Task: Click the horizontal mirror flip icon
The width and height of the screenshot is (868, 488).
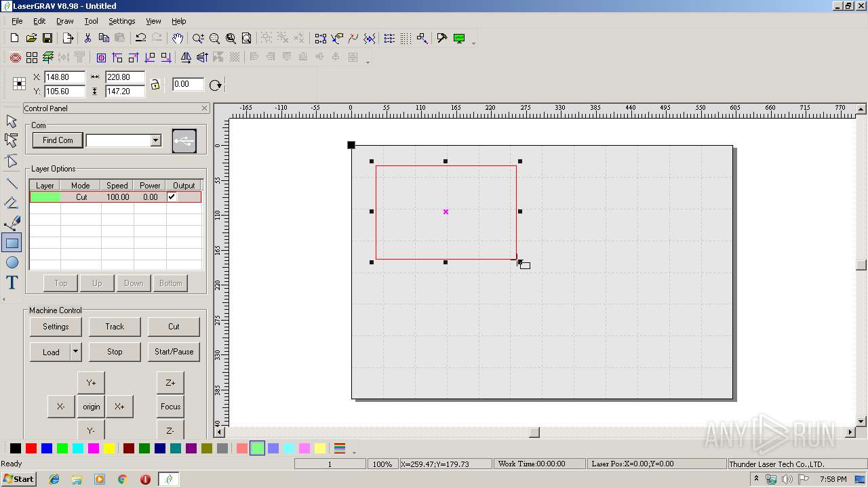Action: (185, 58)
